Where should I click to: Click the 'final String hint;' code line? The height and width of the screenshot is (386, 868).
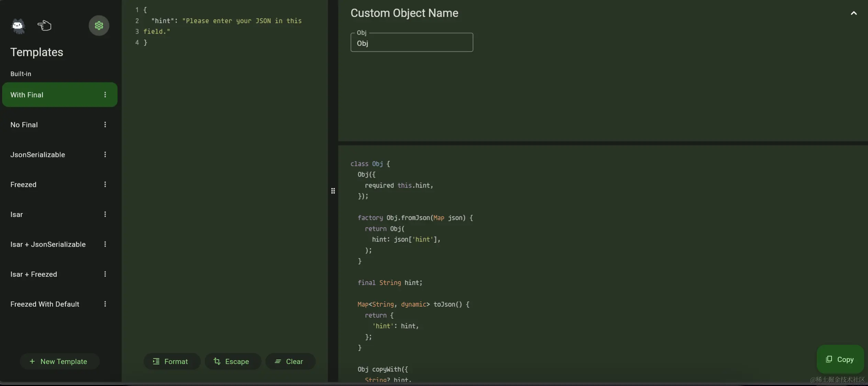click(x=390, y=283)
